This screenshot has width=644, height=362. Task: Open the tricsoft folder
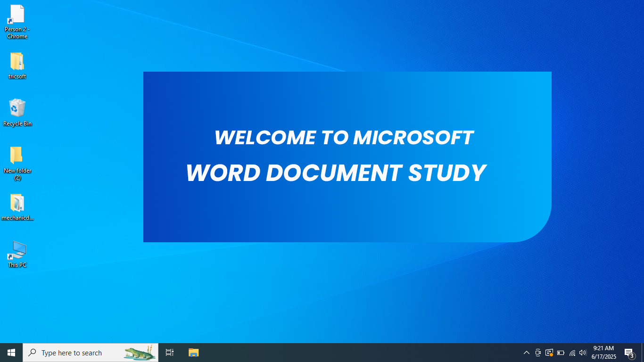coord(17,63)
